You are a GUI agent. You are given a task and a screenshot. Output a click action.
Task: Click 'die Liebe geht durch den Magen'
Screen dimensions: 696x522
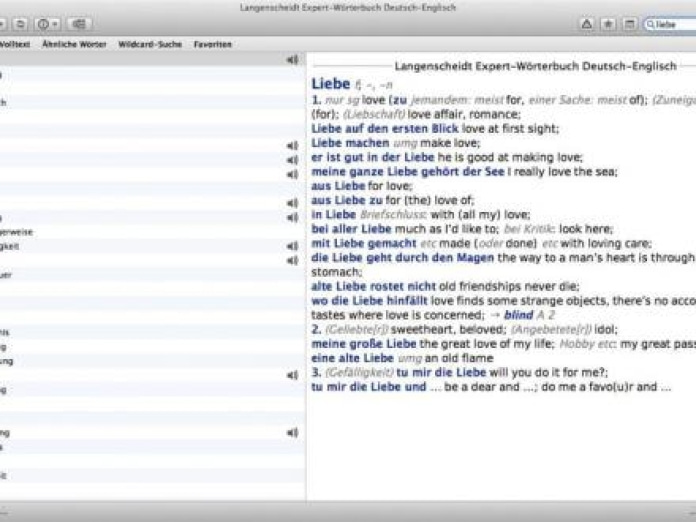pos(402,257)
